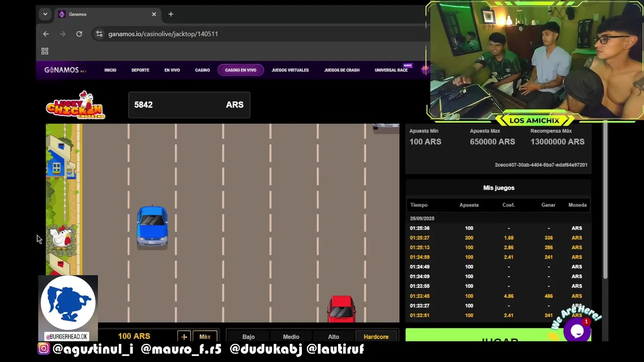This screenshot has height=362, width=644.
Task: Click the Ganar column header
Action: (548, 205)
